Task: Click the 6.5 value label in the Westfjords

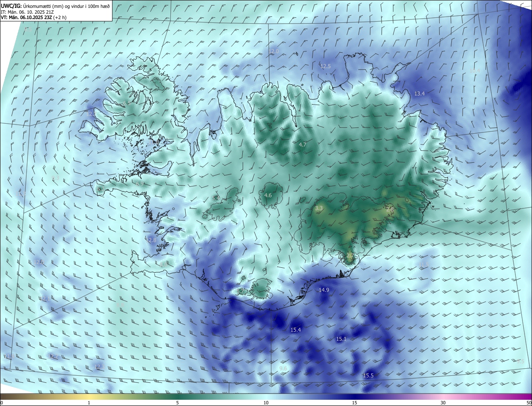Action: coord(126,103)
